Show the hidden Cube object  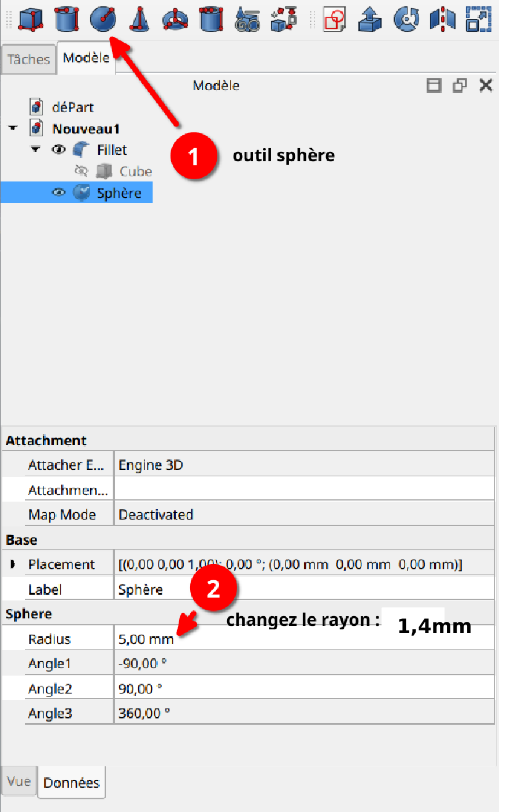[x=81, y=171]
